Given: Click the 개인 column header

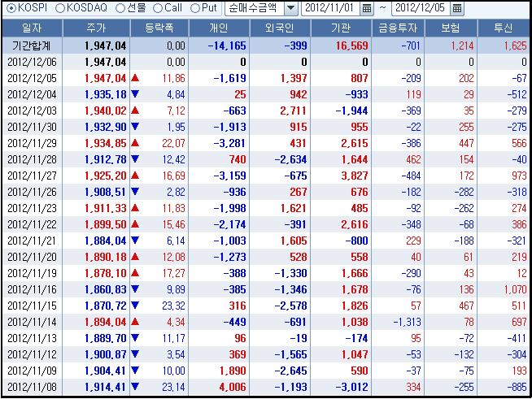Looking at the screenshot, I should tap(219, 28).
